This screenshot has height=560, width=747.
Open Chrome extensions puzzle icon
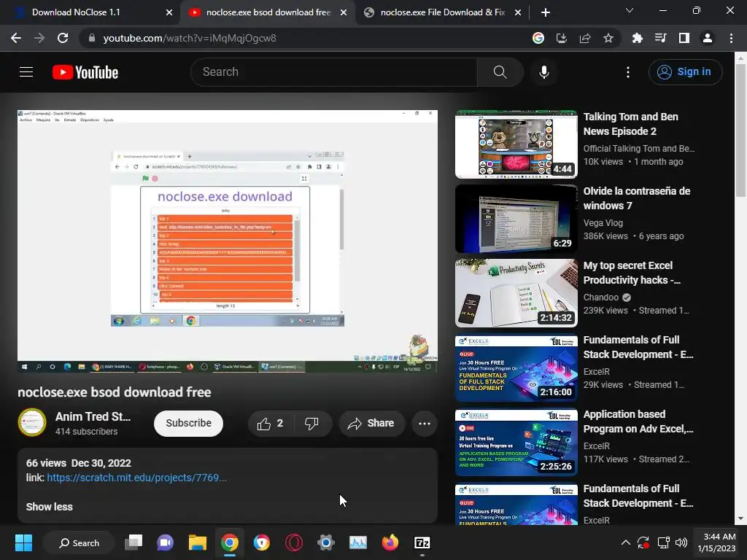[x=637, y=38]
